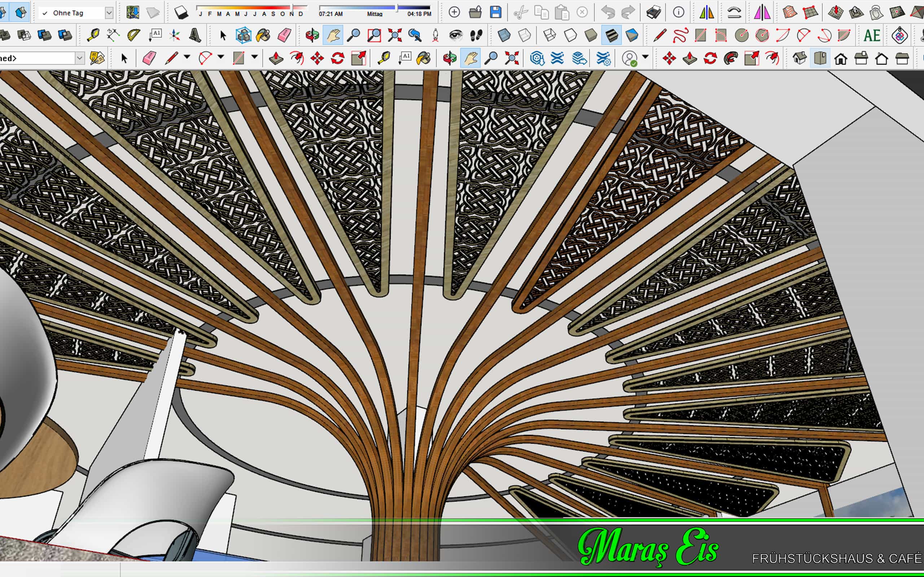Click the Push/Pull tool
This screenshot has height=577, width=924.
click(276, 58)
